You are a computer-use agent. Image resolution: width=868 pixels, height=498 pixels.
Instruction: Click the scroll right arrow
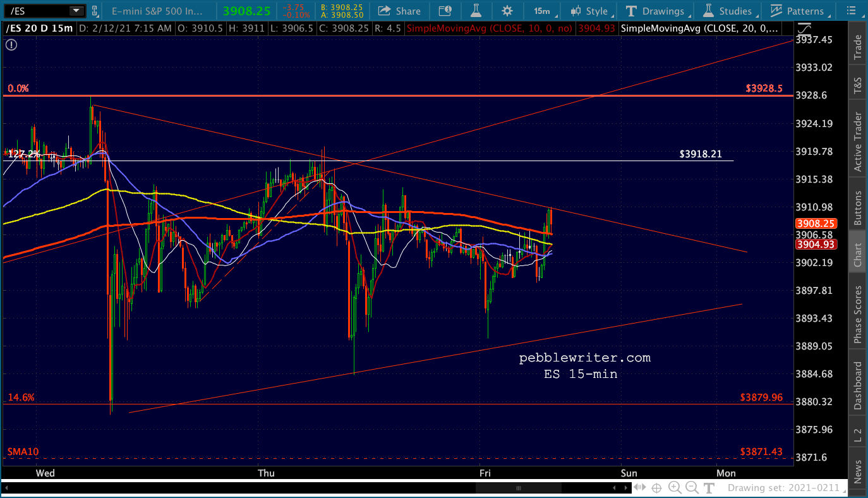click(625, 488)
